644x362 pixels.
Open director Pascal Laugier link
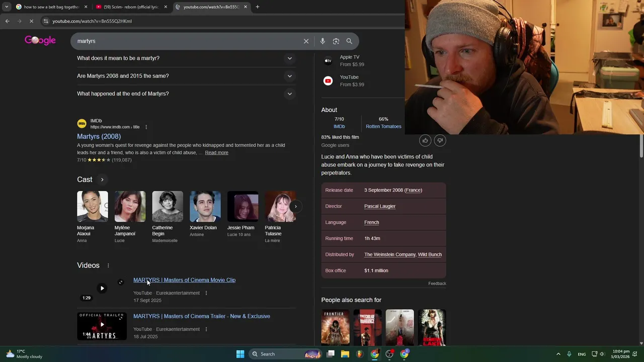(380, 206)
